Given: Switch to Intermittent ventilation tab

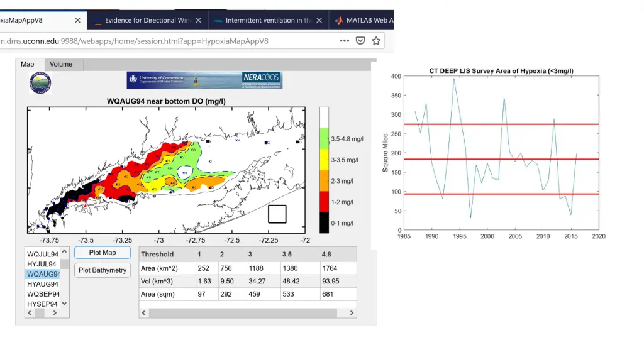Looking at the screenshot, I should pos(268,20).
